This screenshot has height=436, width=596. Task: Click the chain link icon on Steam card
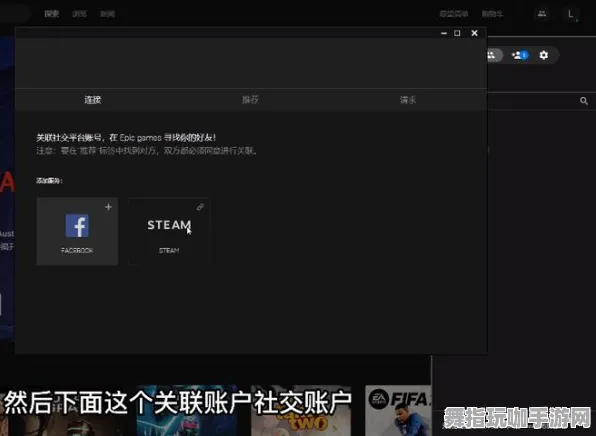point(200,207)
